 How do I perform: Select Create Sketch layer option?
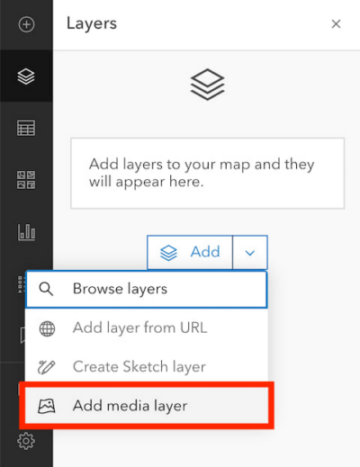pyautogui.click(x=146, y=367)
